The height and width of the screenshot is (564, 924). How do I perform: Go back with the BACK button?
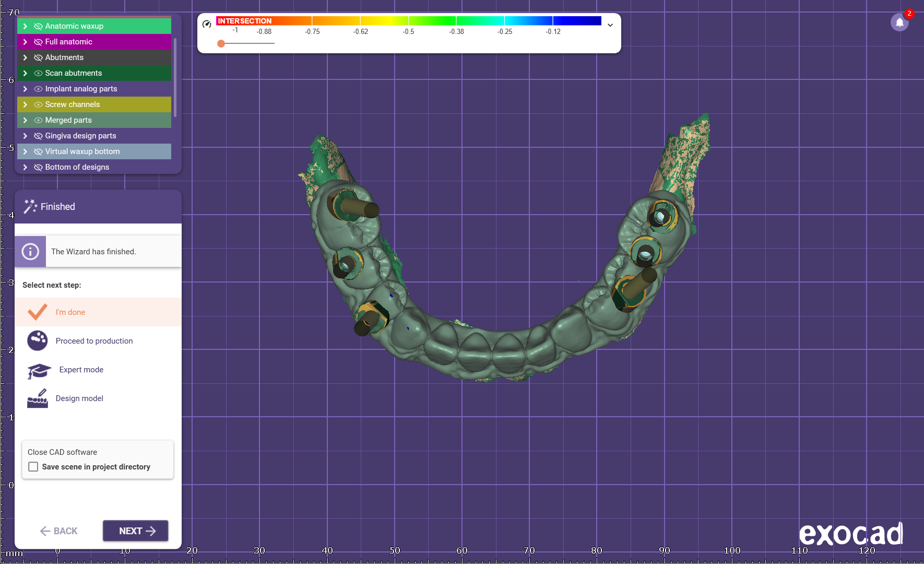58,531
